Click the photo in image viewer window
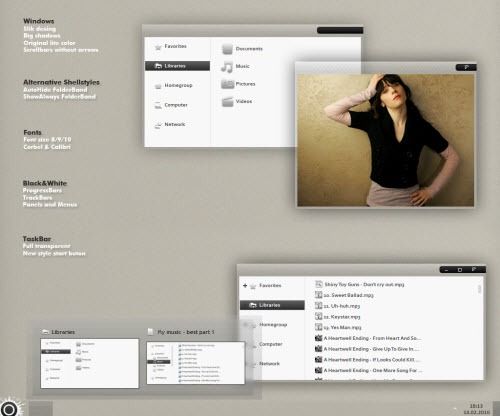 click(x=385, y=140)
